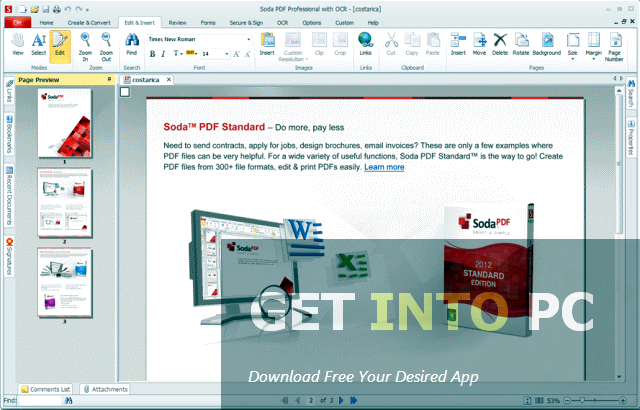The width and height of the screenshot is (640, 410).
Task: Click the open folder icon in quick access toolbar
Action: click(x=35, y=9)
